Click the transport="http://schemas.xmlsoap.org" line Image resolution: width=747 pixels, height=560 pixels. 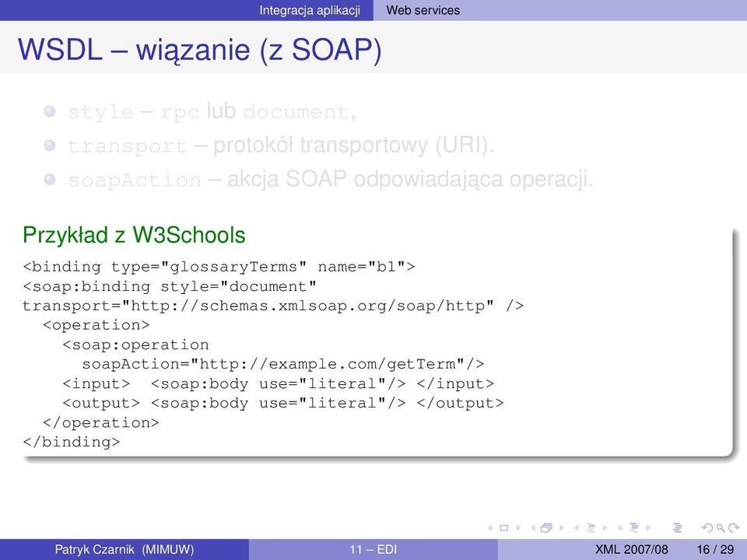pos(273,306)
